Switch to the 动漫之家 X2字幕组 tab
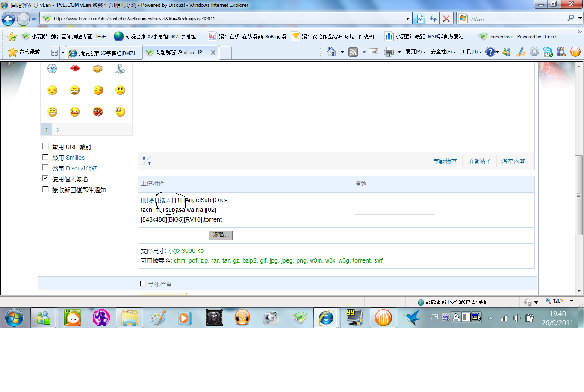The image size is (584, 392). [104, 53]
